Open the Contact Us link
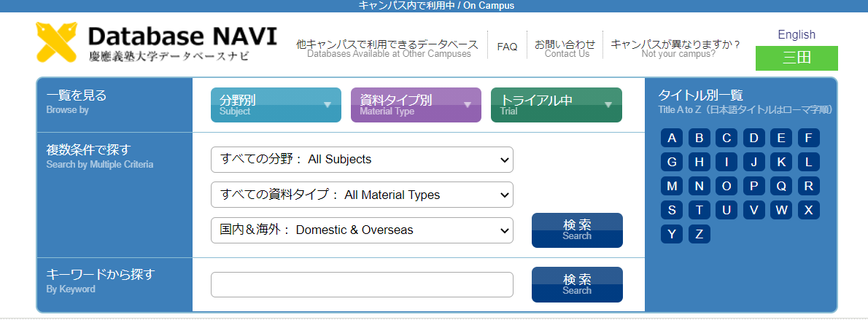 coord(565,48)
